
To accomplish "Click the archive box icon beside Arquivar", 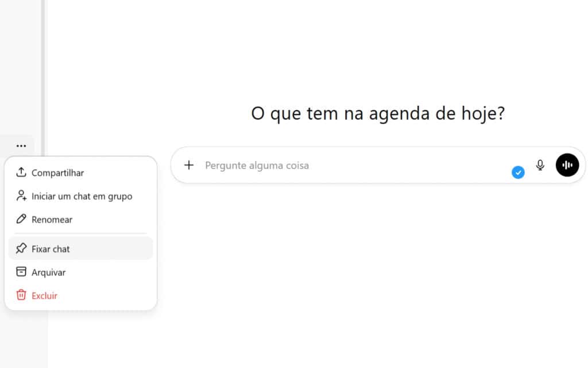I will coord(22,271).
